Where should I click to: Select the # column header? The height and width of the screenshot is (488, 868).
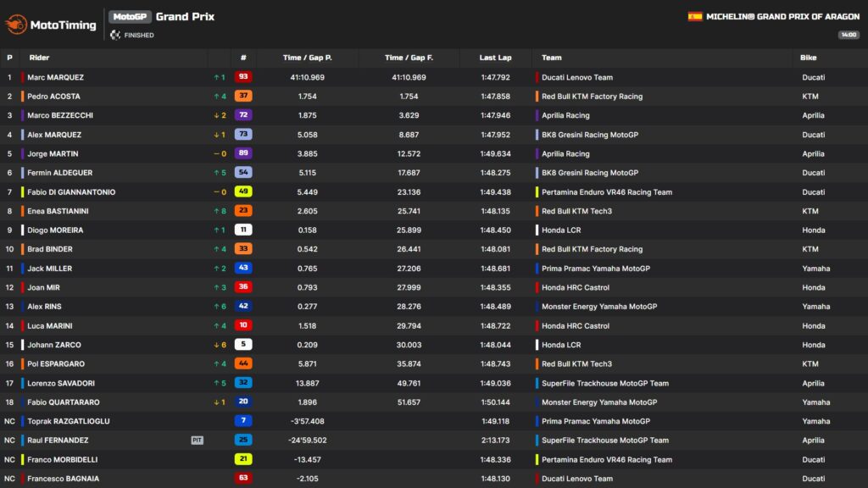(243, 58)
